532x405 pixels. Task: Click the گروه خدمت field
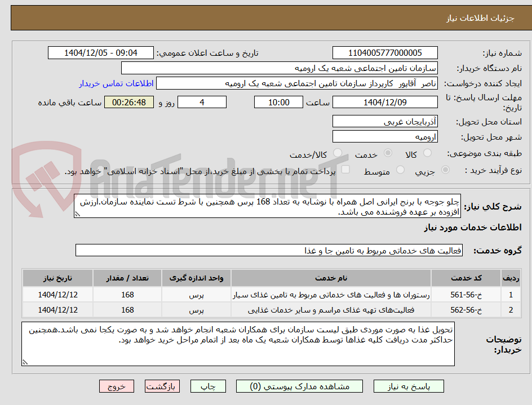point(269,250)
